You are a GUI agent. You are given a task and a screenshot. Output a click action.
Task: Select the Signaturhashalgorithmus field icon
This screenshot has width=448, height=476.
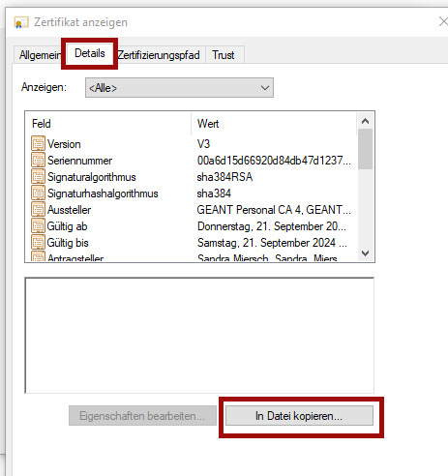click(38, 193)
